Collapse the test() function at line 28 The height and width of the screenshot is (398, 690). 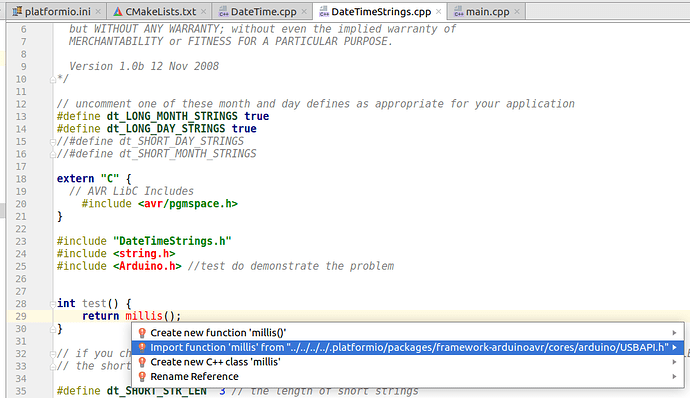pos(53,304)
